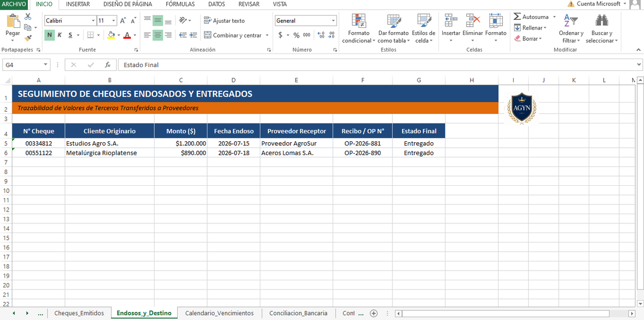Apply the thousands separator 000 style

306,35
